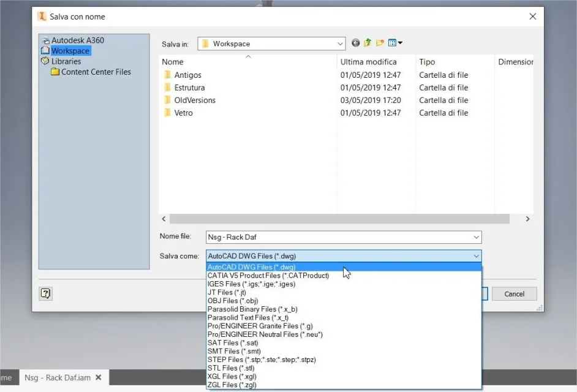Expand the Nome file dropdown arrow
Screen dimensions: 577x392
tap(476, 237)
